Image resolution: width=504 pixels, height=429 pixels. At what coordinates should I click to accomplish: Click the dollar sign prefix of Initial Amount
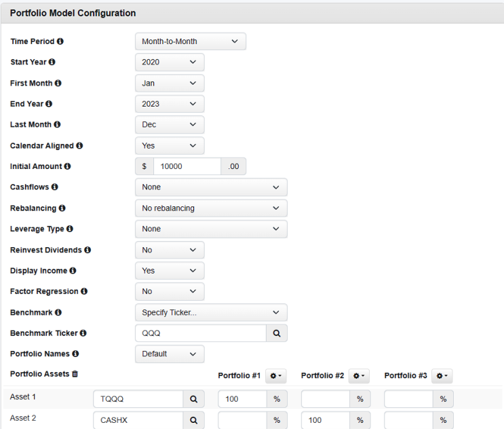(144, 166)
